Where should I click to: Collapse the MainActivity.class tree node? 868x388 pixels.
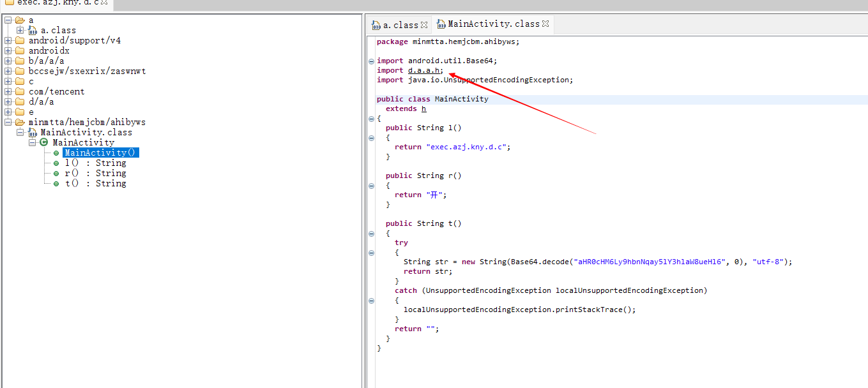pyautogui.click(x=20, y=132)
